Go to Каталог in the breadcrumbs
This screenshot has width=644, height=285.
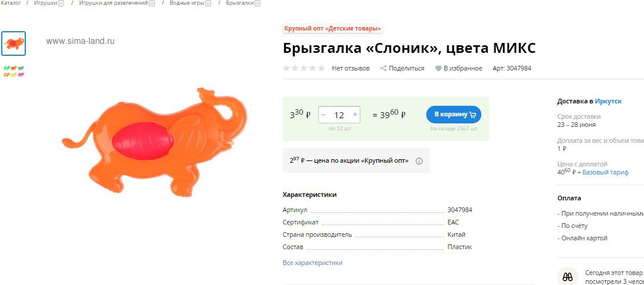coord(11,3)
